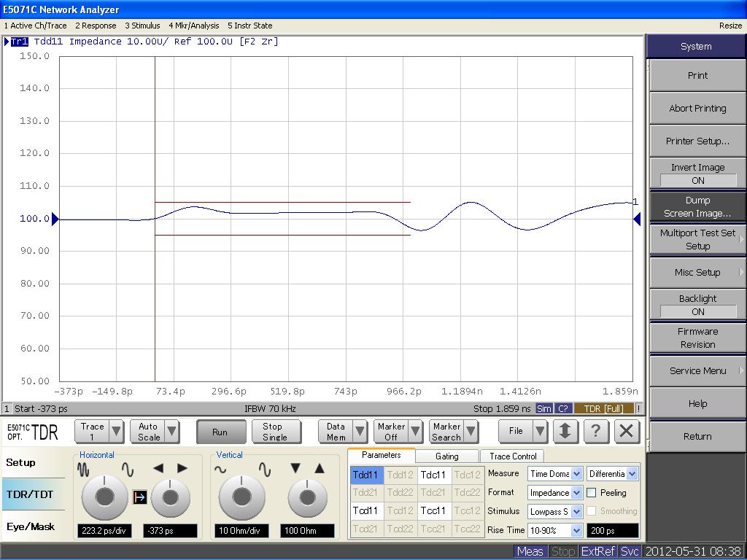Click the horizontal position left arrow

pos(158,468)
